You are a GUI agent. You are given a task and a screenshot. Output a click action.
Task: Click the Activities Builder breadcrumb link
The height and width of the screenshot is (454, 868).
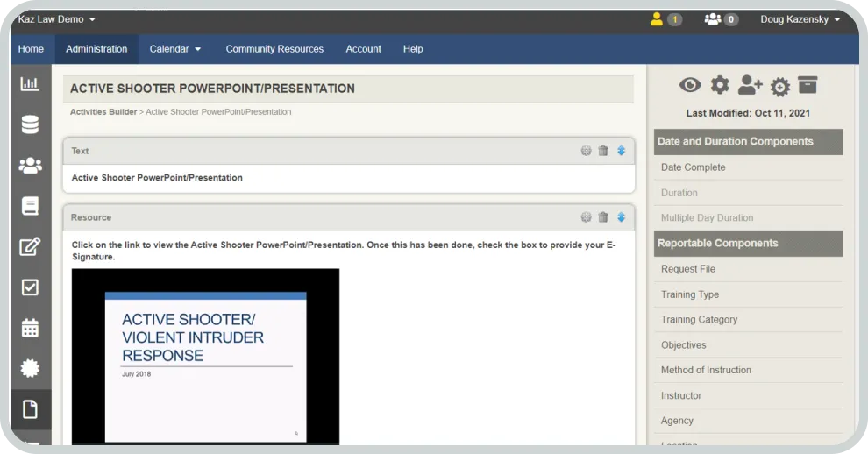(x=103, y=112)
